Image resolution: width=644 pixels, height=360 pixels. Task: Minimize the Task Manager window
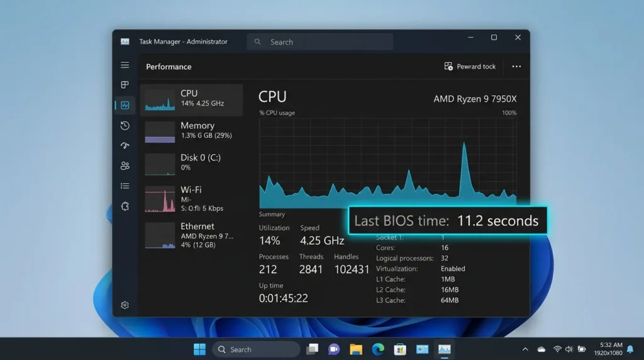point(470,37)
